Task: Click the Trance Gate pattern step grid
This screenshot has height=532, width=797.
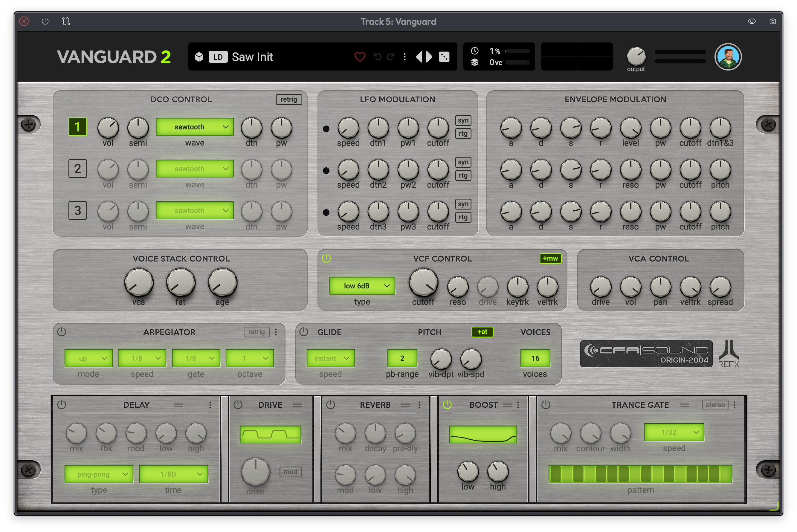Action: click(x=640, y=474)
